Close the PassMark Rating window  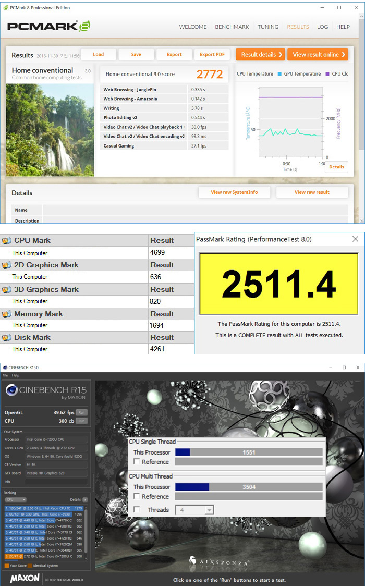[355, 239]
